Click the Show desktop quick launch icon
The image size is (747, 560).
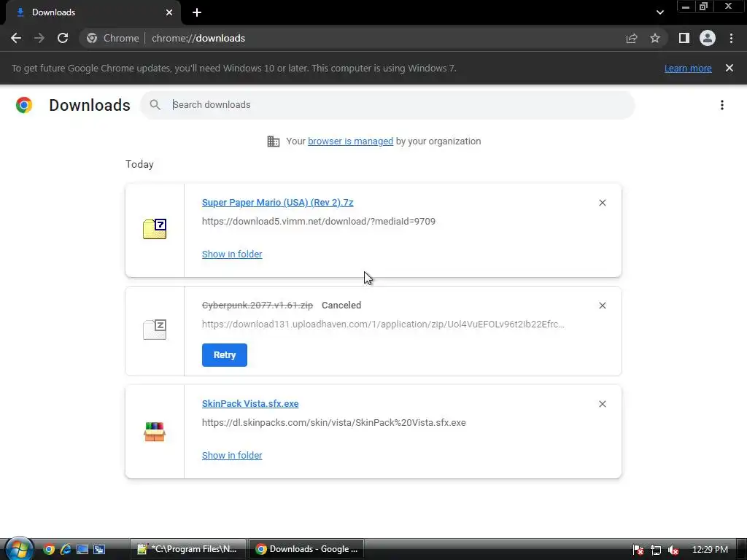tap(82, 550)
